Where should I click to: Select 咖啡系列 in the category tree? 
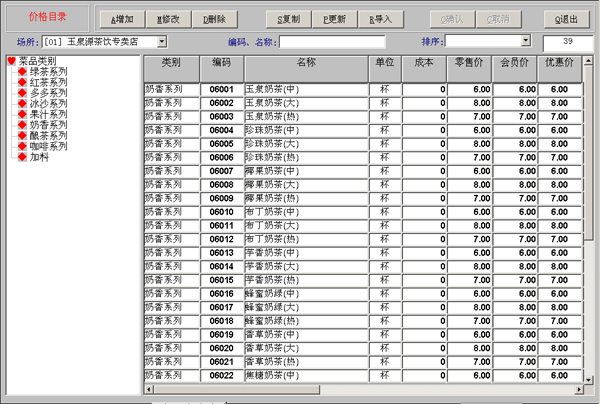(x=48, y=146)
